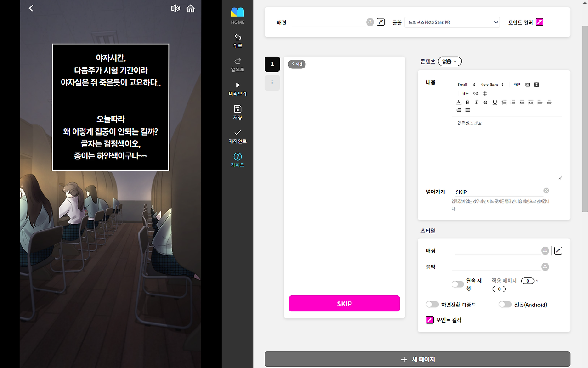Screen dimensions: 588x368
Task: Pick global background color with top eyedropper
Action: pyautogui.click(x=381, y=22)
